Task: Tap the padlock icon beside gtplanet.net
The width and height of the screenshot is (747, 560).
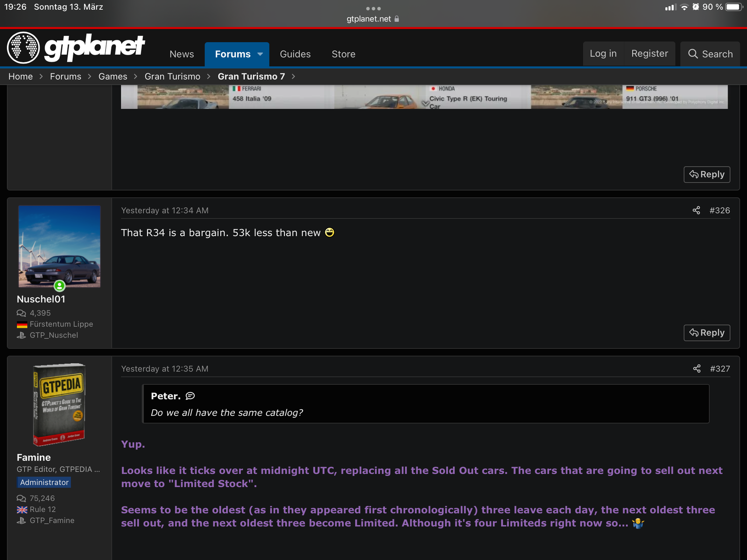Action: click(x=397, y=19)
